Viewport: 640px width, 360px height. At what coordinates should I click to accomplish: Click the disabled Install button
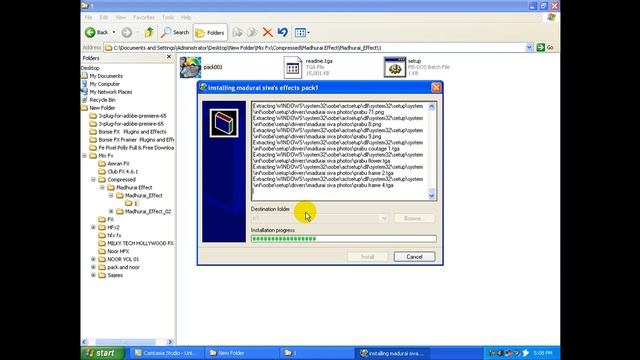pyautogui.click(x=367, y=257)
